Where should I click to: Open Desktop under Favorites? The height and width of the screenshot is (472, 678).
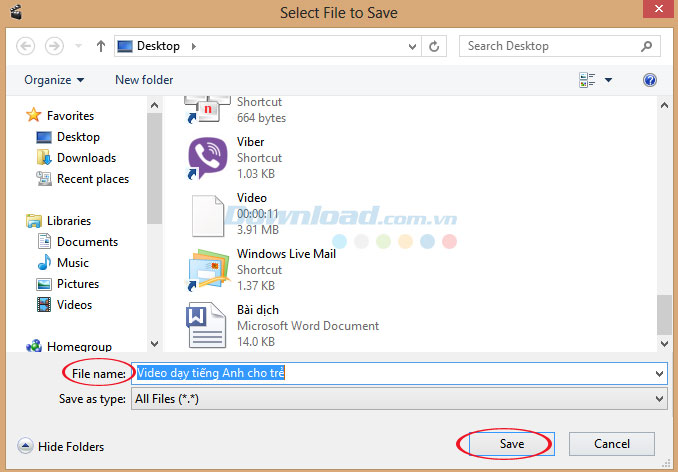[78, 137]
